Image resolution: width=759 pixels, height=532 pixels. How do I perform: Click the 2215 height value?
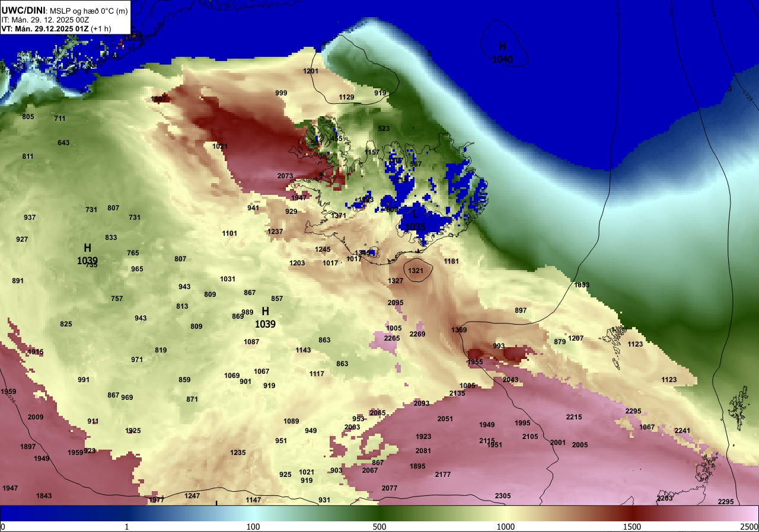tap(574, 417)
